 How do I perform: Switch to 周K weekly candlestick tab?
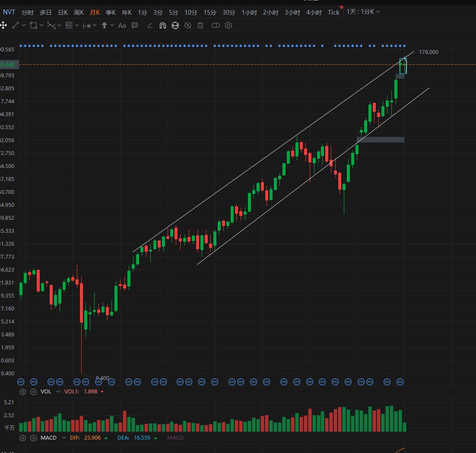79,13
